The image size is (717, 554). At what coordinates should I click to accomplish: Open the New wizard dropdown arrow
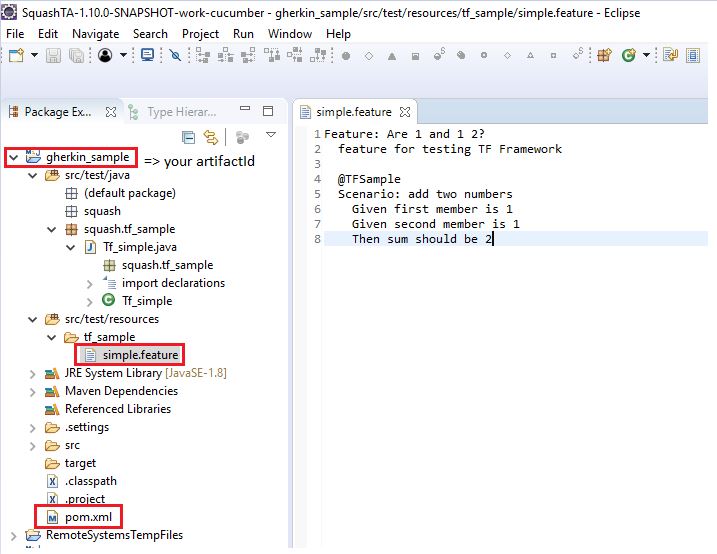pyautogui.click(x=34, y=55)
